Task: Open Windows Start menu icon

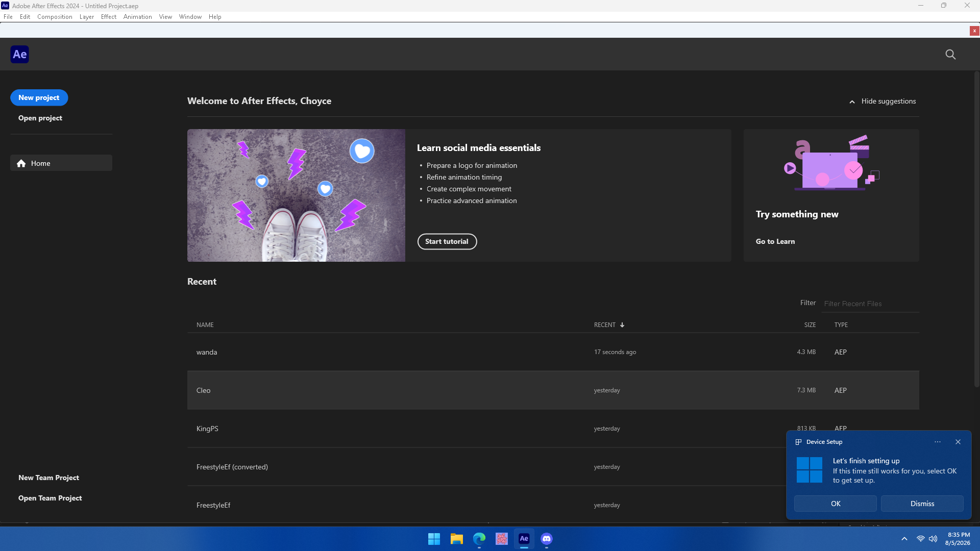Action: point(434,539)
